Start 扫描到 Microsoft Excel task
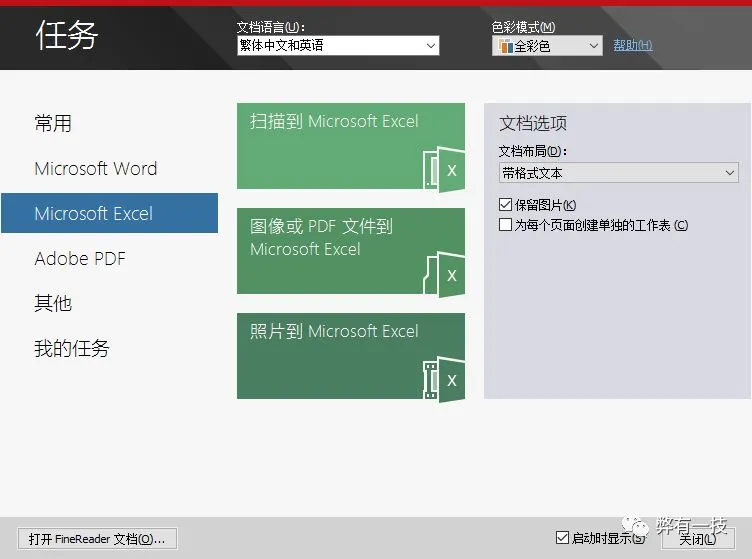Screen dimensions: 752x559 (x=351, y=146)
